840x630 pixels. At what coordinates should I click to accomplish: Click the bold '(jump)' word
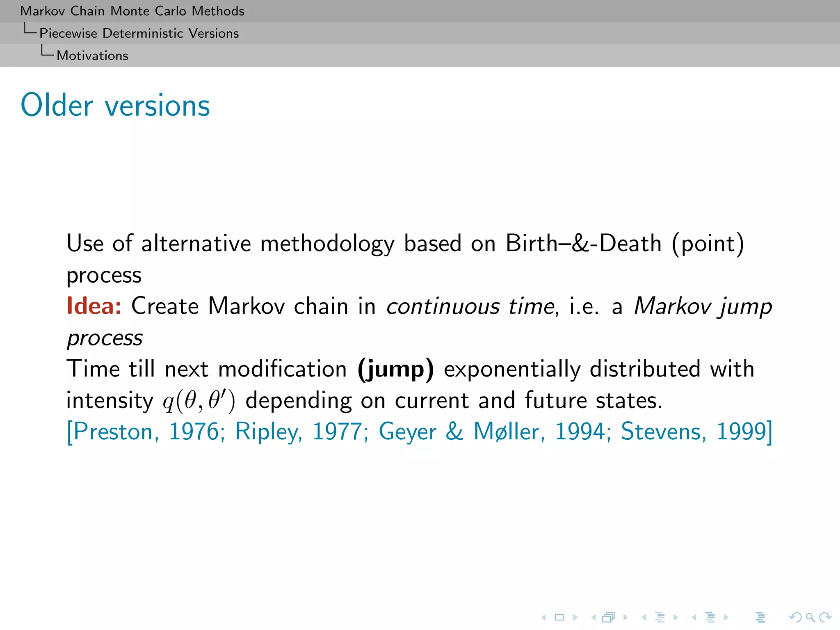click(396, 370)
